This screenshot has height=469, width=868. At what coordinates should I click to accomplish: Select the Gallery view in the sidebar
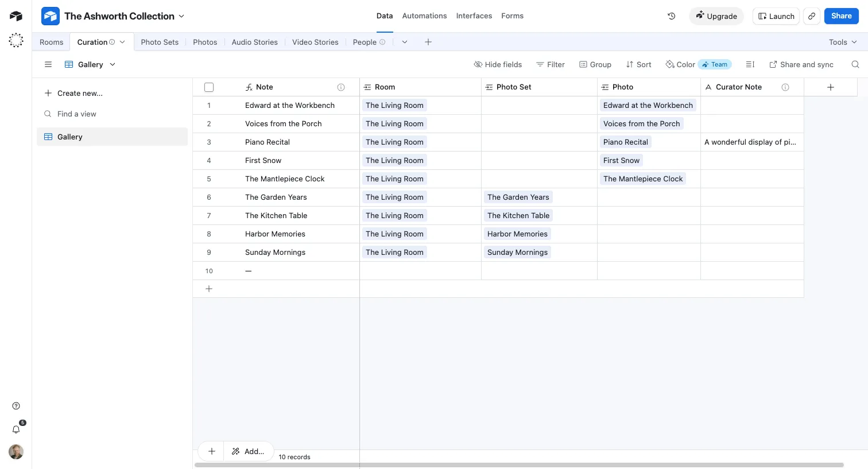(112, 137)
